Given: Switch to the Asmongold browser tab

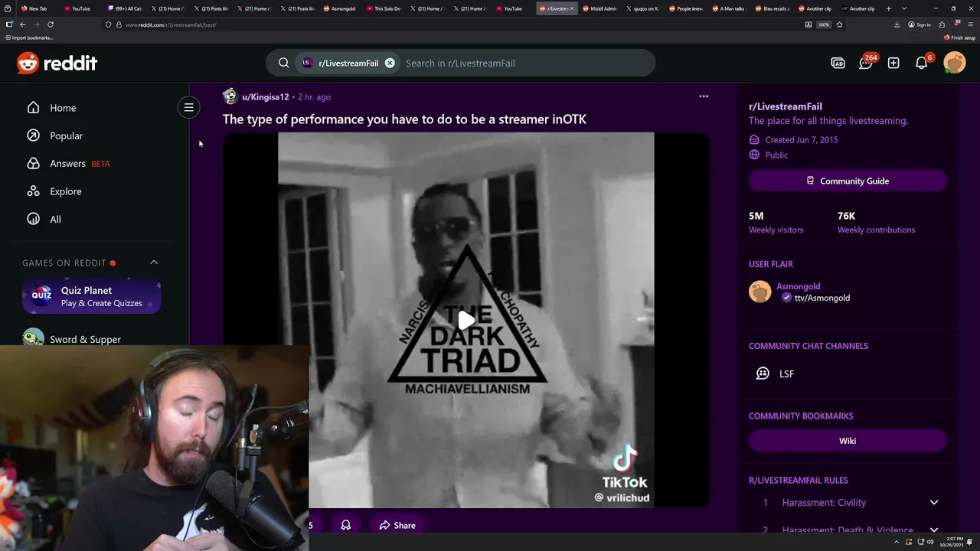Looking at the screenshot, I should (339, 8).
